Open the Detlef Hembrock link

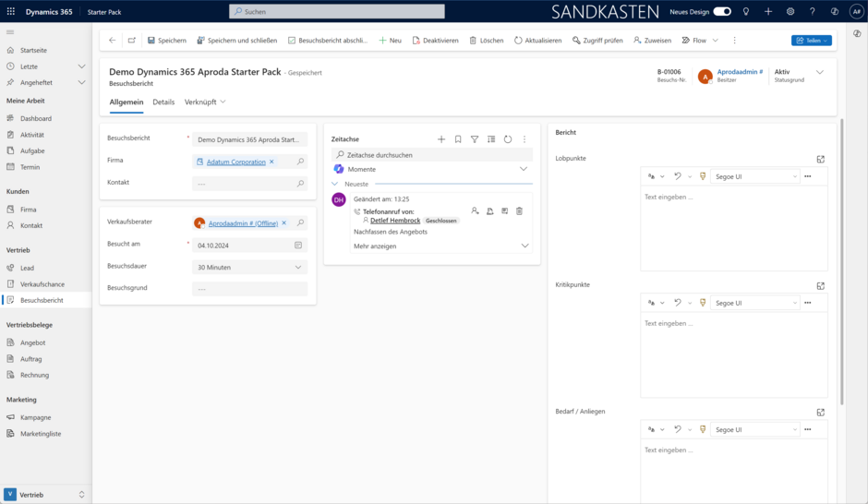(394, 221)
